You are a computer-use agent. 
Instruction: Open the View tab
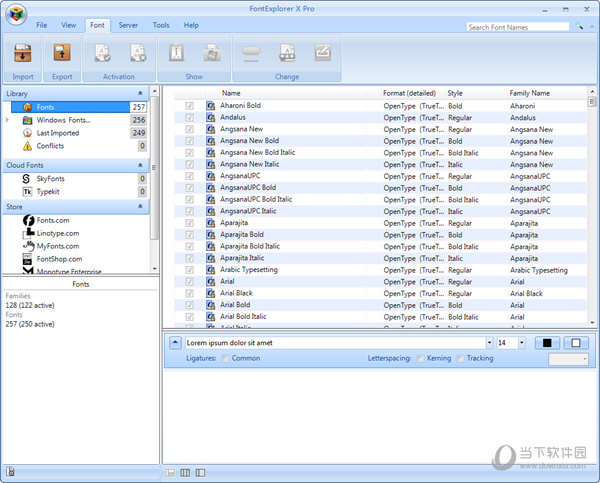point(68,25)
